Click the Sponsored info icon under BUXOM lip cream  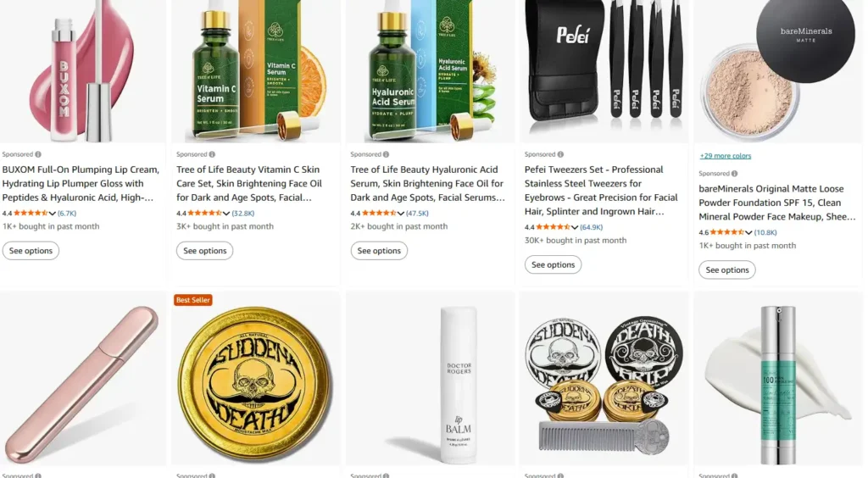38,154
